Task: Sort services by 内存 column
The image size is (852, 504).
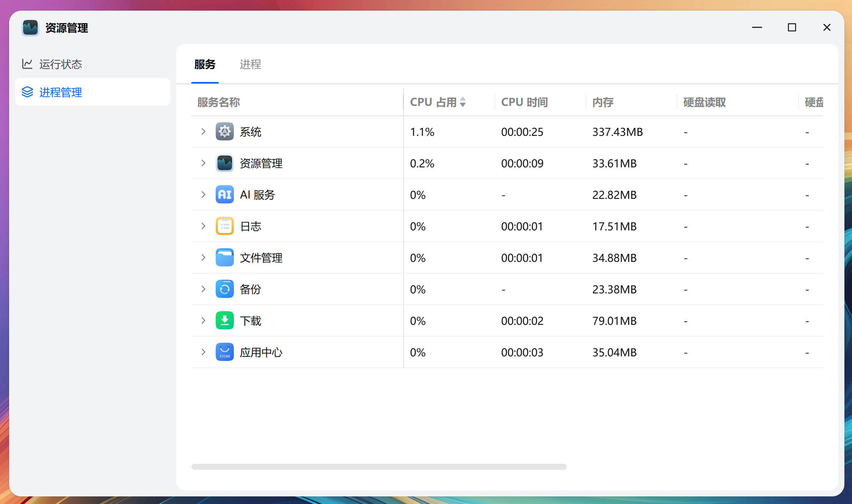Action: 603,102
